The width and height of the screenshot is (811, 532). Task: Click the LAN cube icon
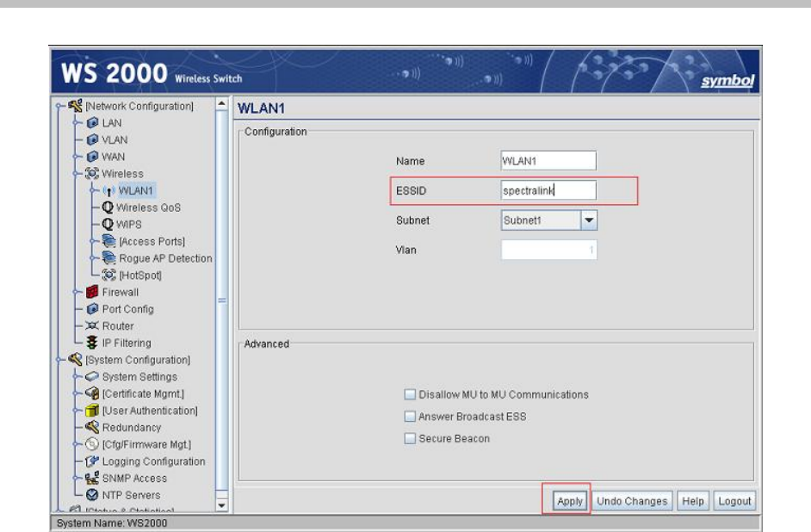(x=92, y=123)
